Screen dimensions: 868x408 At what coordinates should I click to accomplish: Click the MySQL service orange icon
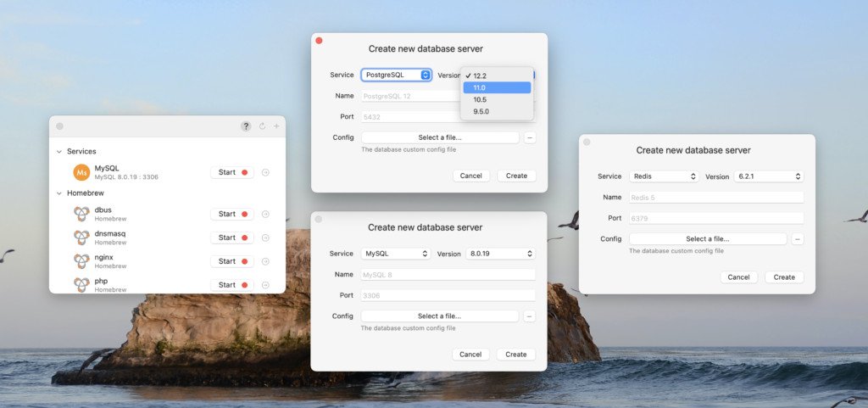pyautogui.click(x=81, y=172)
